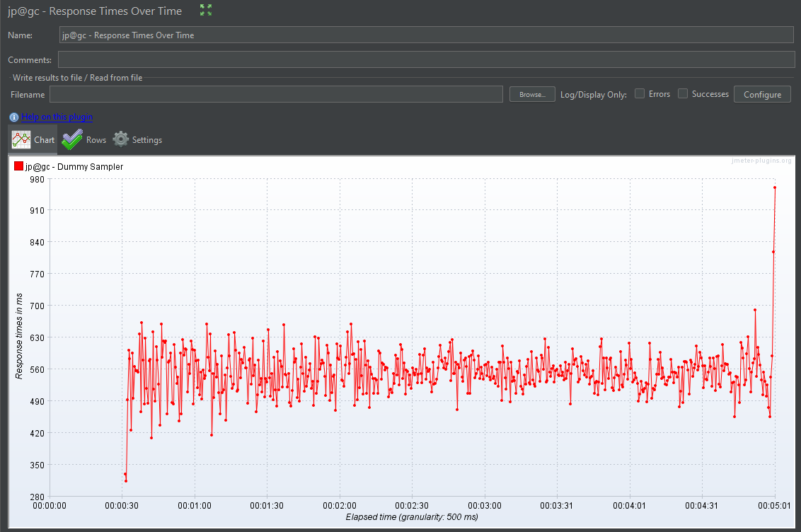Click the Chart tab graph icon
Screen dimensions: 801x532
[21, 140]
